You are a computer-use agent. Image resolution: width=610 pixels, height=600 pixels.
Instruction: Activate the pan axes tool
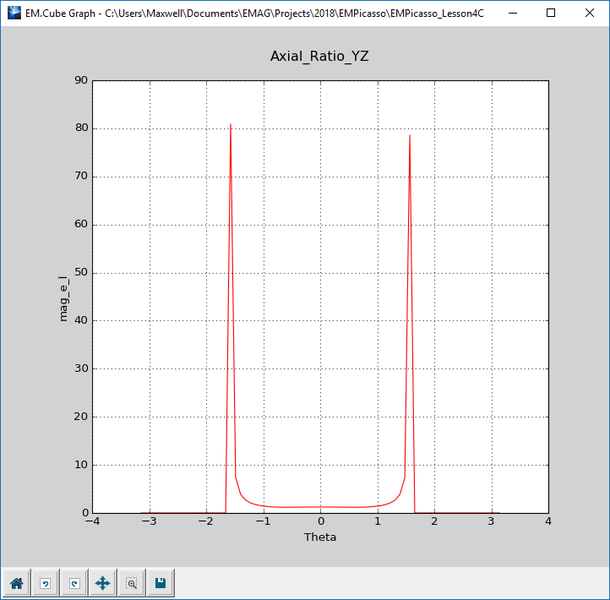(102, 582)
